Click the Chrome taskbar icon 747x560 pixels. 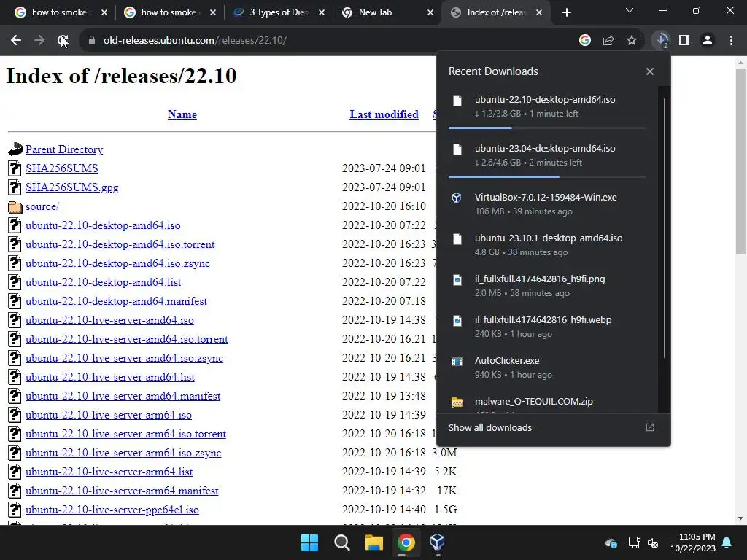(406, 542)
